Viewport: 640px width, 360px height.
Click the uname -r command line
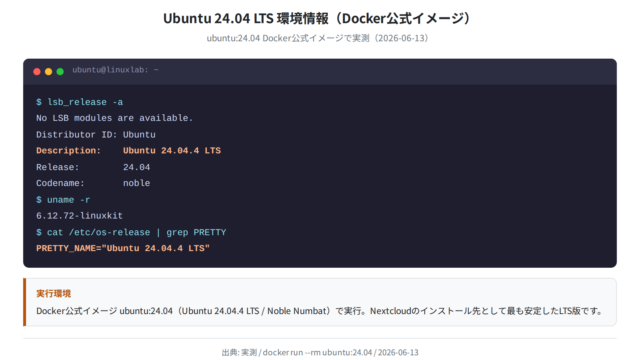point(63,200)
